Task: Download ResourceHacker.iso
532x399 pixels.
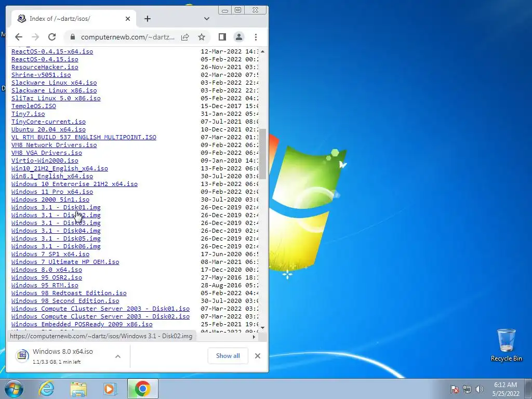Action: [x=45, y=67]
